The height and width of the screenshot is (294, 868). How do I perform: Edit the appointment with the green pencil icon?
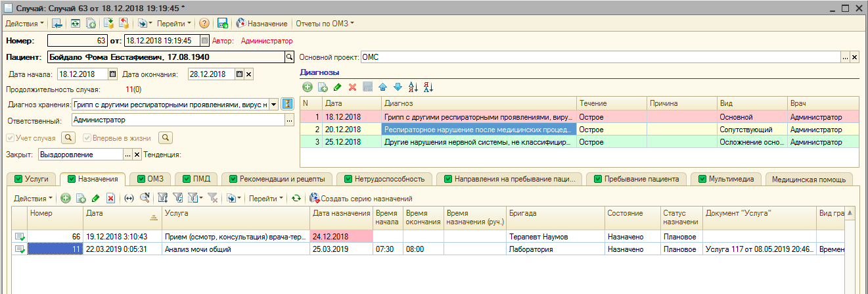(96, 198)
